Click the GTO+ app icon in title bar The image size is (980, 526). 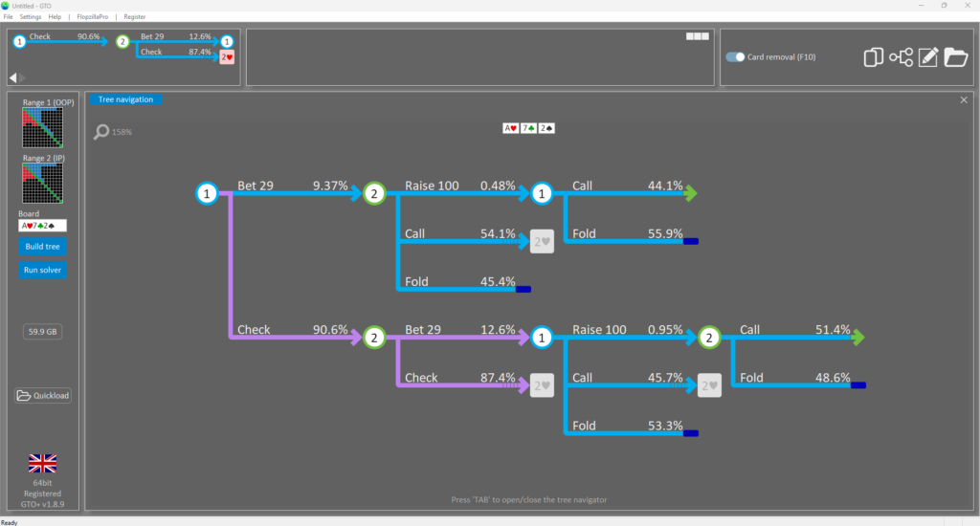5,6
